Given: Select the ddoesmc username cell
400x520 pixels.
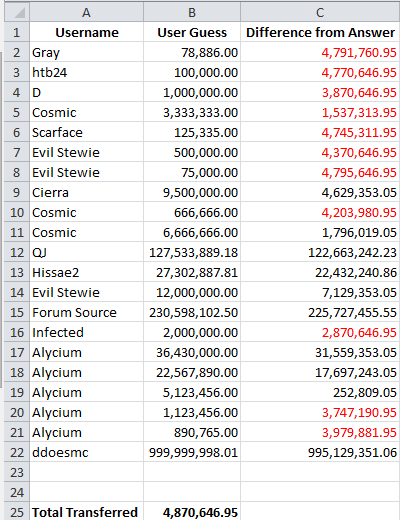Looking at the screenshot, I should [86, 452].
